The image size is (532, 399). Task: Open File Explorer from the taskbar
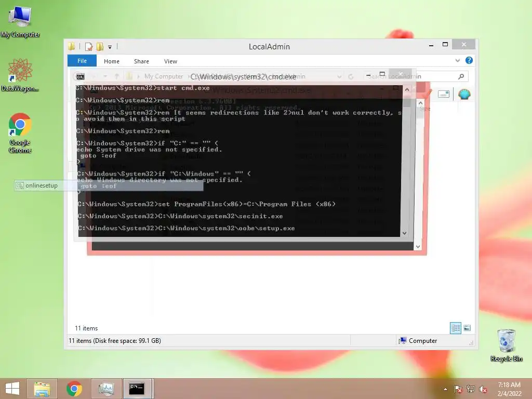coord(42,389)
